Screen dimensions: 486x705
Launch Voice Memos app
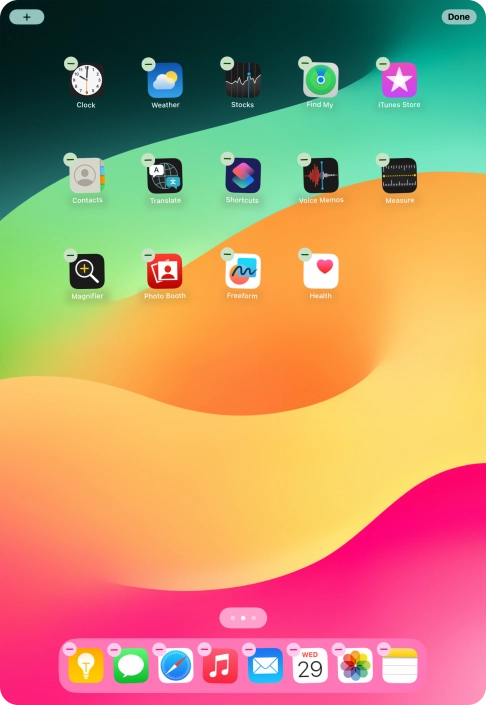[x=321, y=176]
